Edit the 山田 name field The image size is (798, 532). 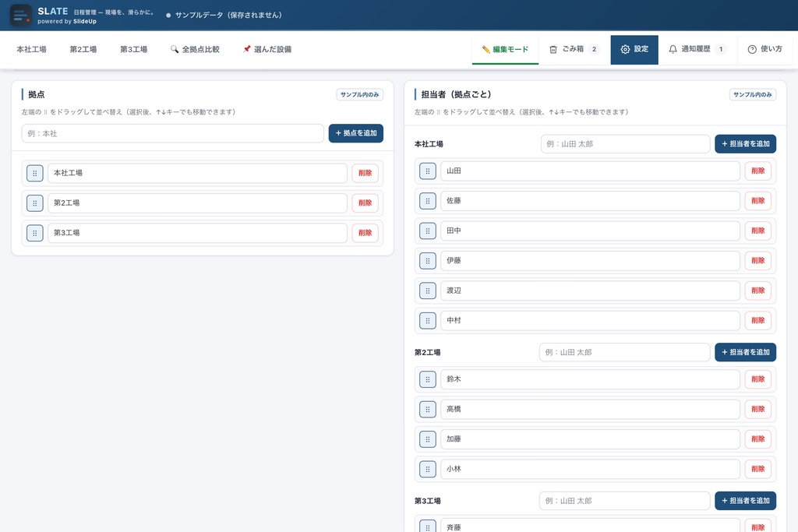click(x=591, y=171)
